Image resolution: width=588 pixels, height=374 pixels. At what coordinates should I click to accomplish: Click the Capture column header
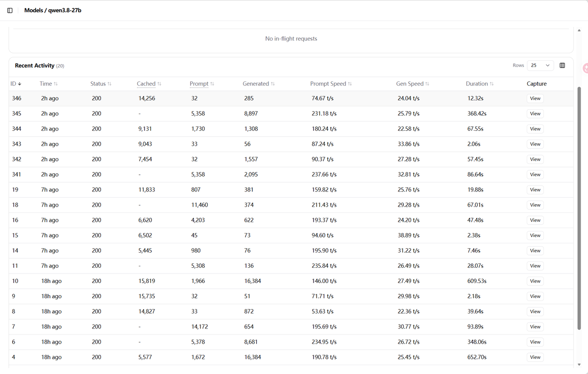click(537, 84)
